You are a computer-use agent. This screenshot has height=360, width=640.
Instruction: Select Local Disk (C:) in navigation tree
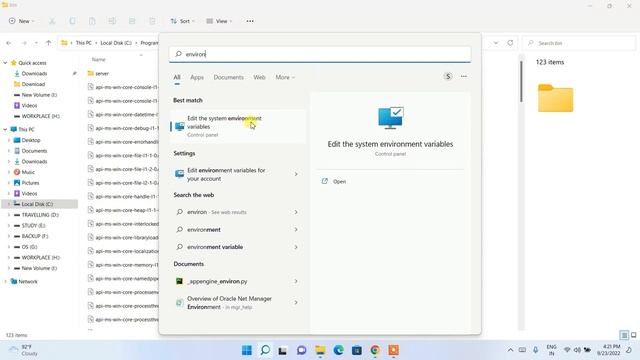pos(37,204)
